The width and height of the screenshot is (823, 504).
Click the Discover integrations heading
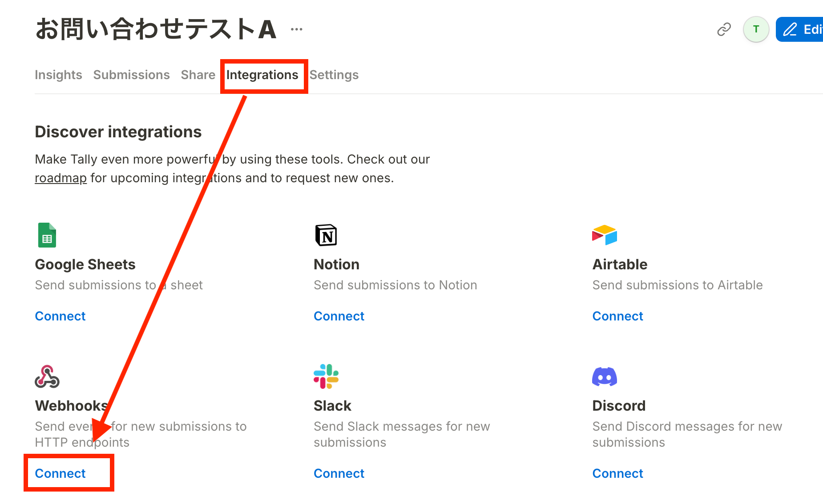118,132
